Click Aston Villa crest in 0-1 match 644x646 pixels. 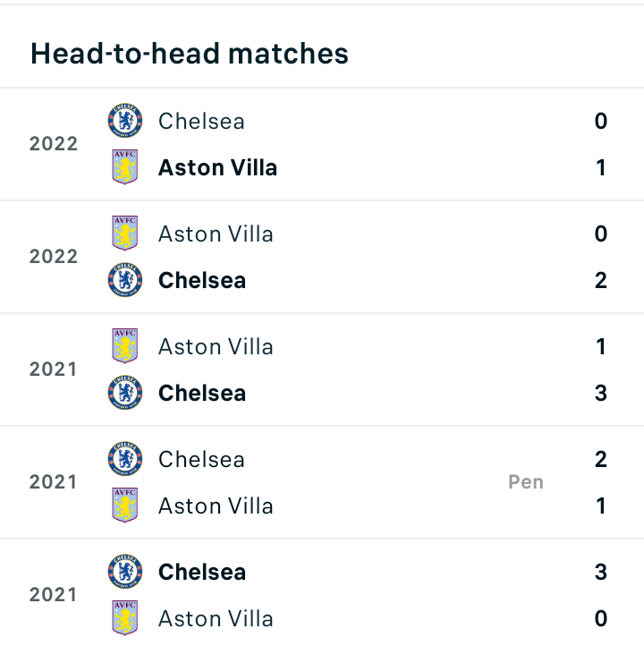click(125, 166)
